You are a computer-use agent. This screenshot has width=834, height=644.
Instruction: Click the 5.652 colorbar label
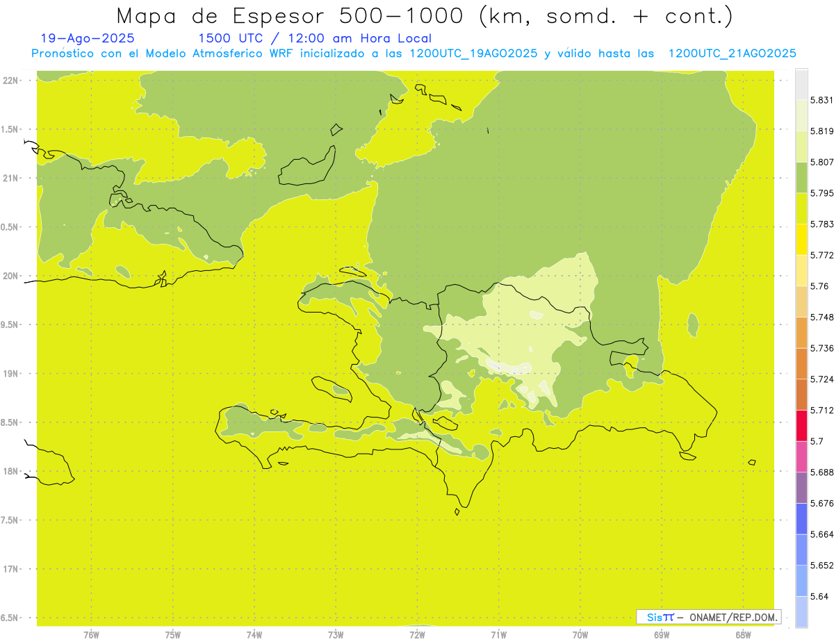(x=821, y=565)
